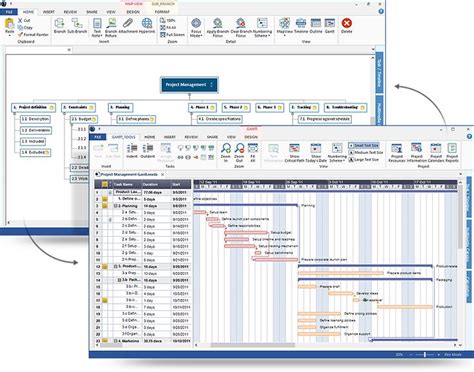Viewport: 474px width, 372px height.
Task: Open Project Resources
Action: point(397,153)
